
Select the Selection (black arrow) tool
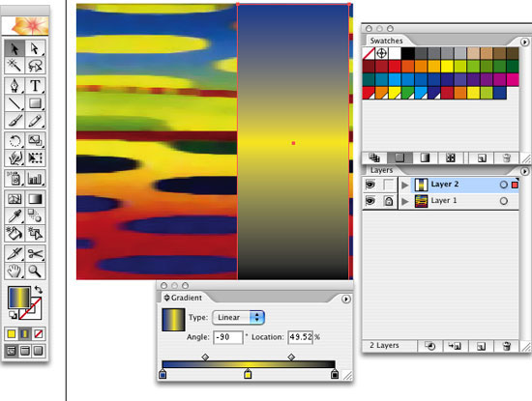(x=15, y=48)
